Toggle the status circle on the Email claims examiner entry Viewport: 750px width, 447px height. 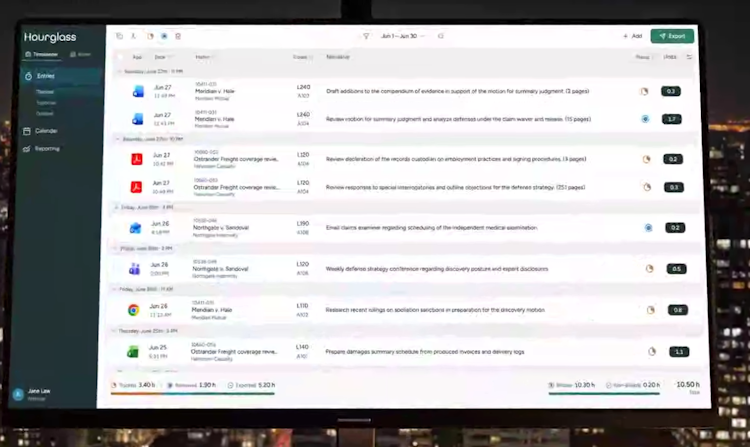[648, 228]
